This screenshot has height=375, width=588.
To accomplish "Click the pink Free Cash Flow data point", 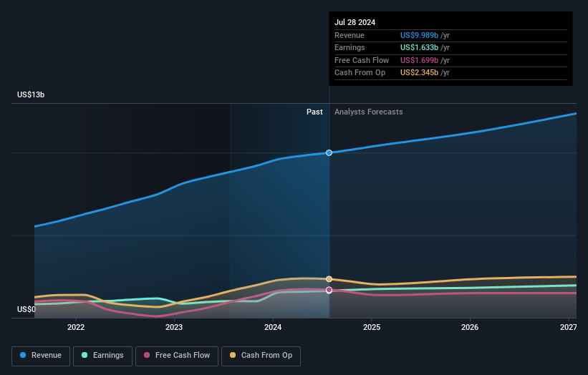I will (x=329, y=290).
